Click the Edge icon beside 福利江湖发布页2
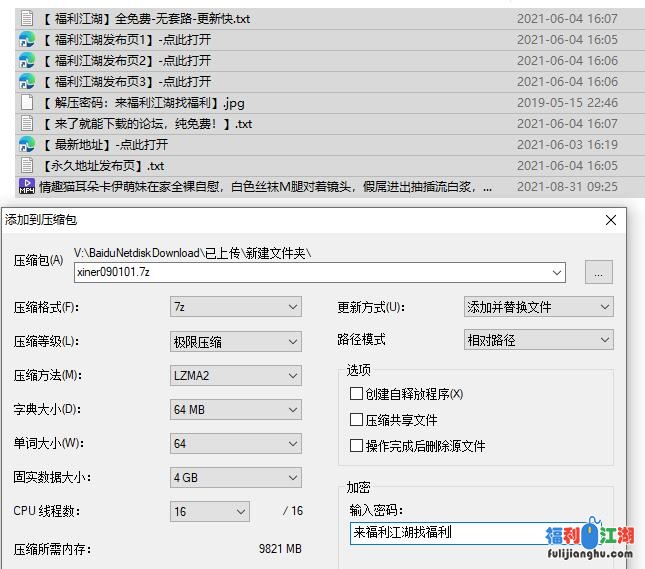The width and height of the screenshot is (645, 569). click(27, 61)
